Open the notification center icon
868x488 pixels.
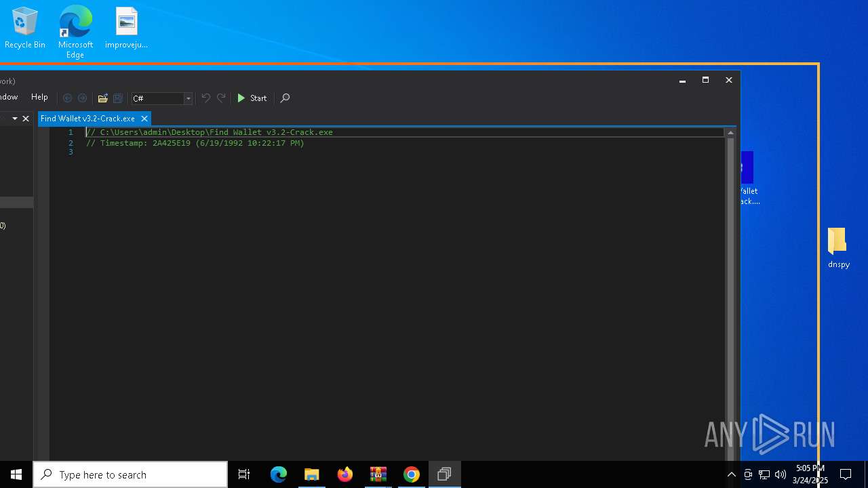pyautogui.click(x=846, y=474)
